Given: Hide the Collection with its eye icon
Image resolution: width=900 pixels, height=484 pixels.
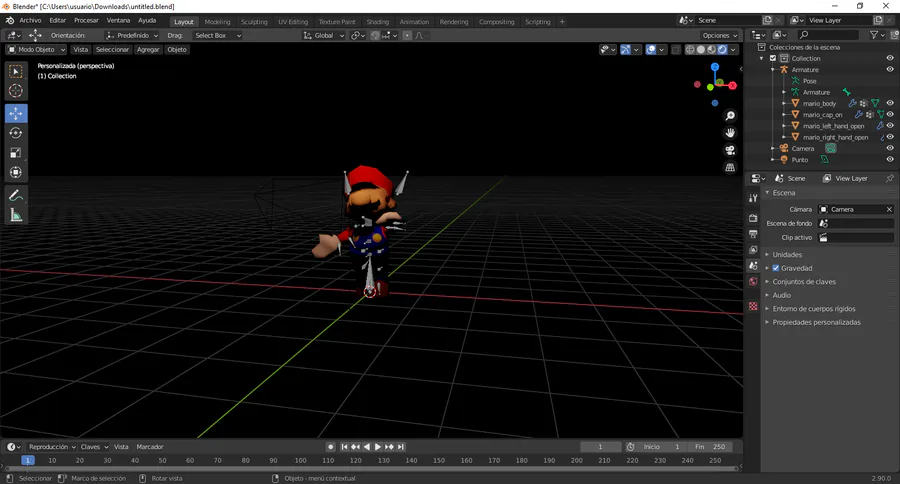Looking at the screenshot, I should pos(890,59).
